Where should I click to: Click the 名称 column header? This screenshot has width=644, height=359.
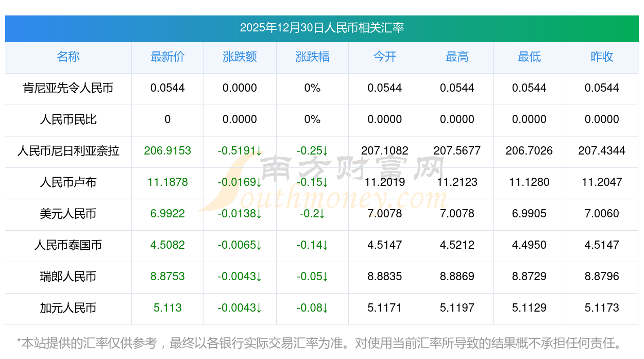point(68,57)
